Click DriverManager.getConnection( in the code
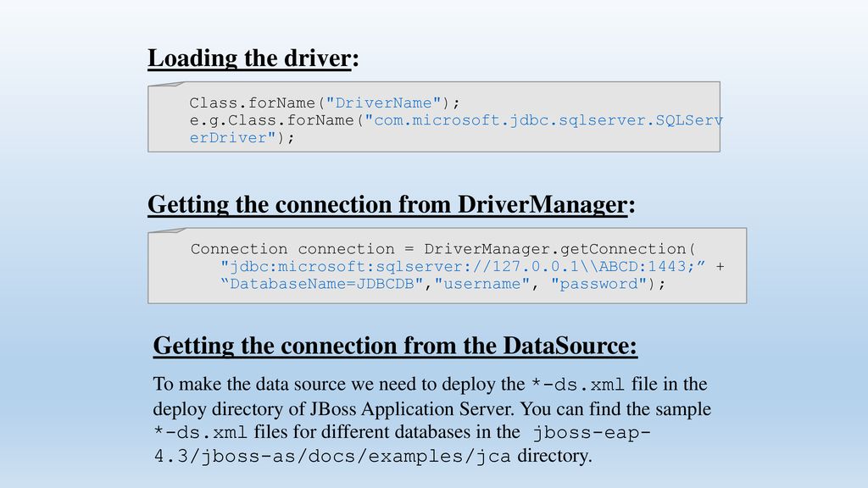Screen dimensions: 868x488 pos(559,249)
